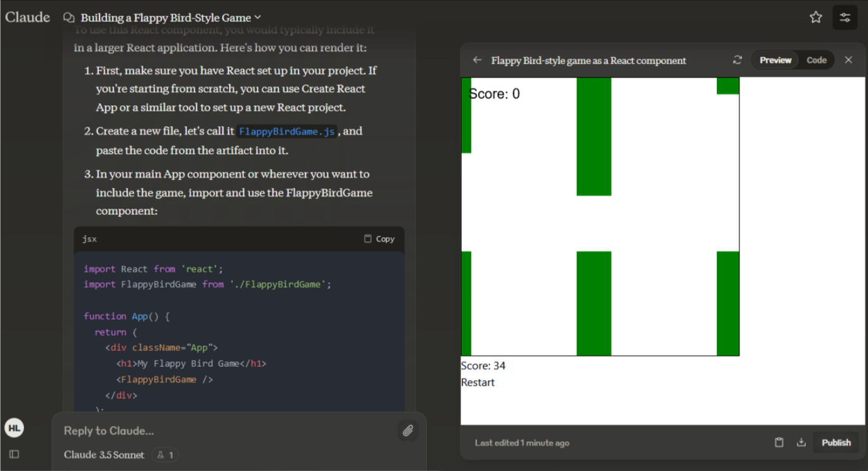Star this conversation
Viewport: 868px width, 471px height.
816,17
